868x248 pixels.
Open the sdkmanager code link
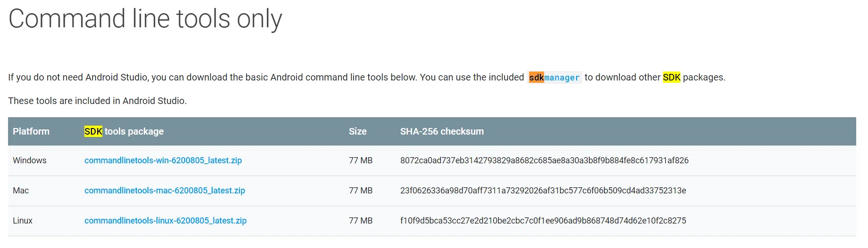coord(554,78)
